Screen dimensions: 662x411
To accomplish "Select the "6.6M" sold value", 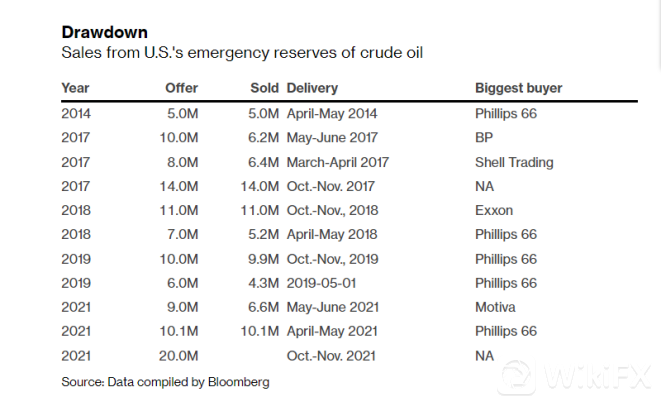I will coord(262,306).
